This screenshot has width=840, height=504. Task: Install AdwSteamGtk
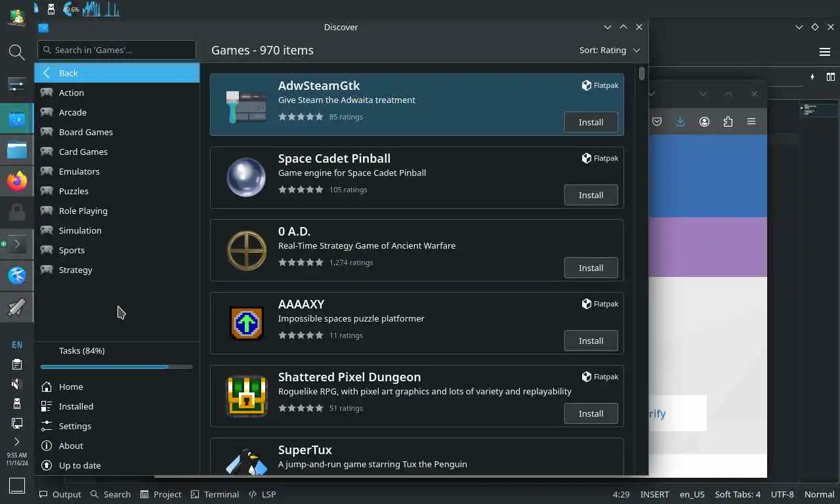[591, 122]
